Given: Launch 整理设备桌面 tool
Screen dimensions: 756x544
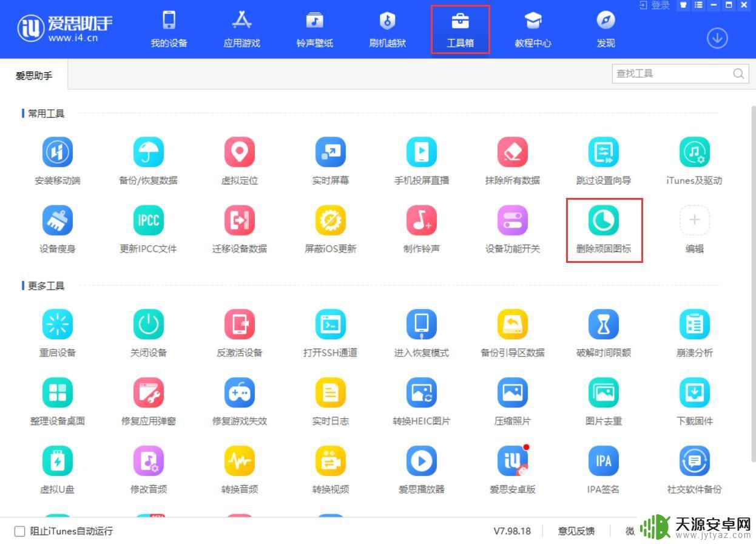Looking at the screenshot, I should tap(58, 392).
